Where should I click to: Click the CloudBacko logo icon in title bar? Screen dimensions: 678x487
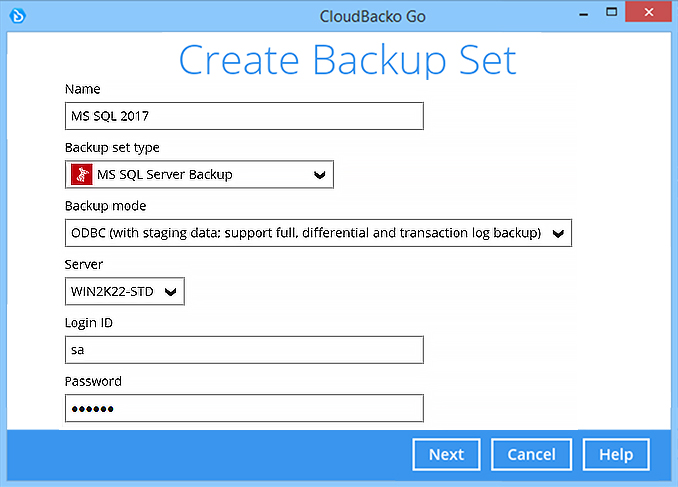(x=18, y=16)
